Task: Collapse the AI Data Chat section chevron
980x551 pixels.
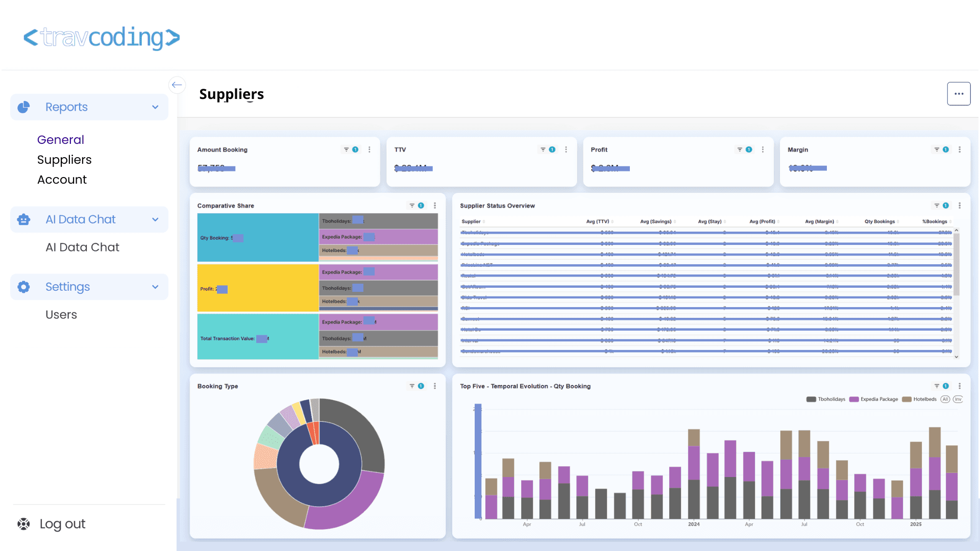Action: [155, 219]
